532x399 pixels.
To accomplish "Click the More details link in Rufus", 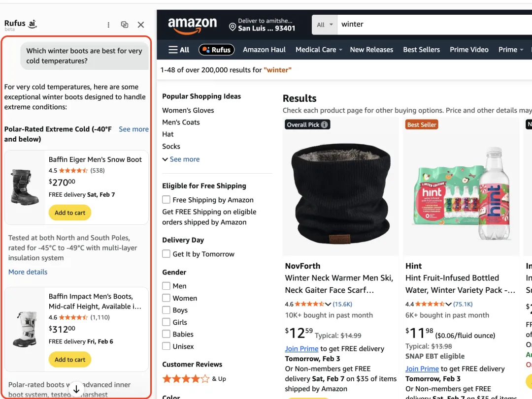I will pyautogui.click(x=28, y=272).
